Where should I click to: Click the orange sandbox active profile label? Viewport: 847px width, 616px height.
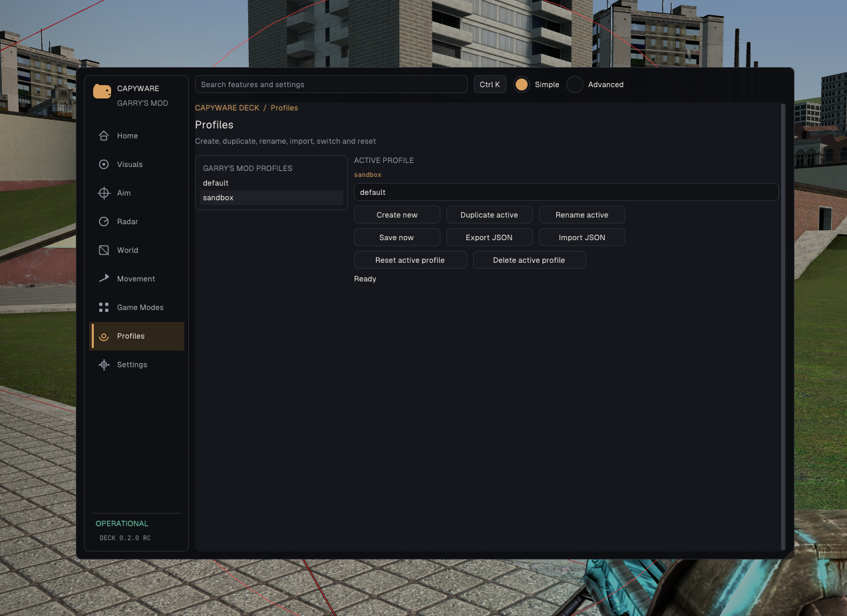[368, 175]
